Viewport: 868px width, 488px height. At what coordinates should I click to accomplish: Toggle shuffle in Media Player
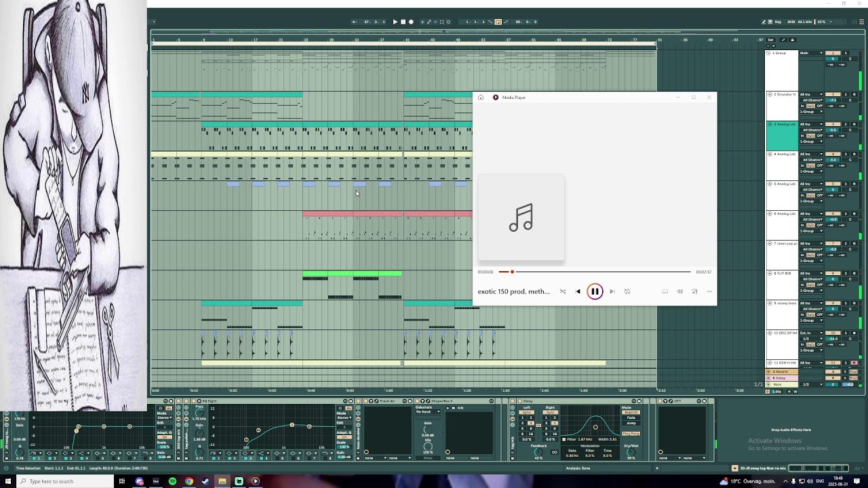[563, 291]
